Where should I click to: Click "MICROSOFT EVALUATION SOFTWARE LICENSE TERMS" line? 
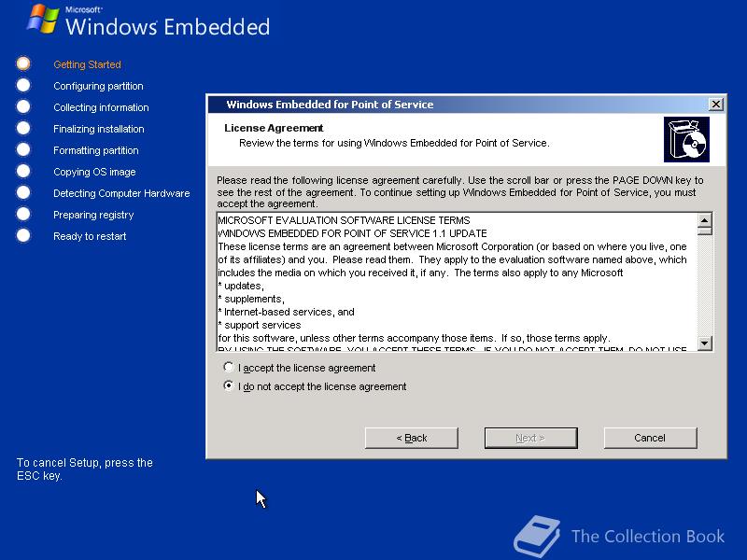(344, 220)
